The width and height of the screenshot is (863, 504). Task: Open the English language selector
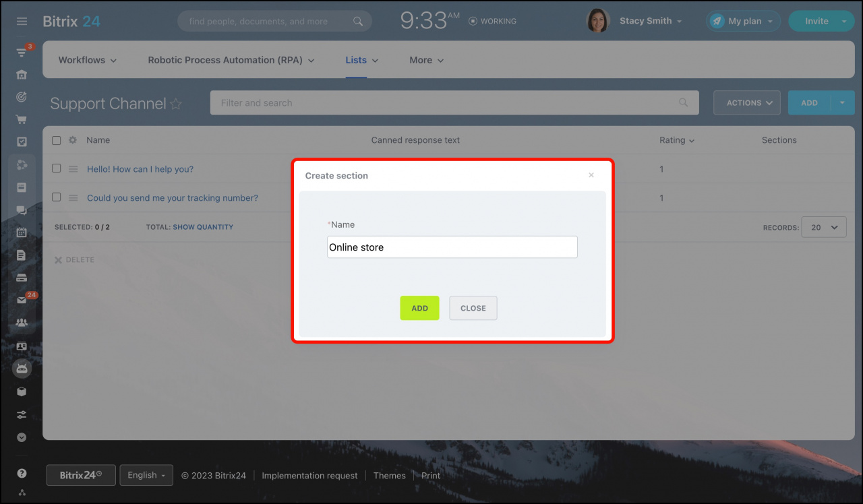pyautogui.click(x=146, y=475)
